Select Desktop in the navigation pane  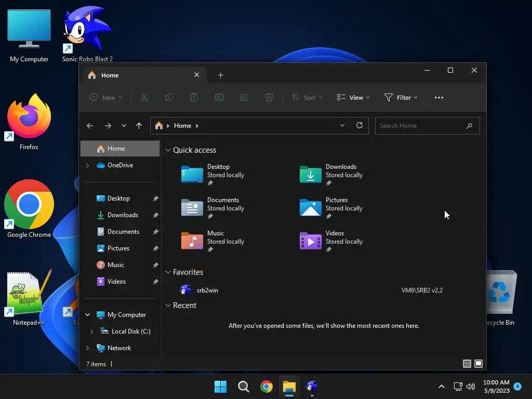click(120, 198)
